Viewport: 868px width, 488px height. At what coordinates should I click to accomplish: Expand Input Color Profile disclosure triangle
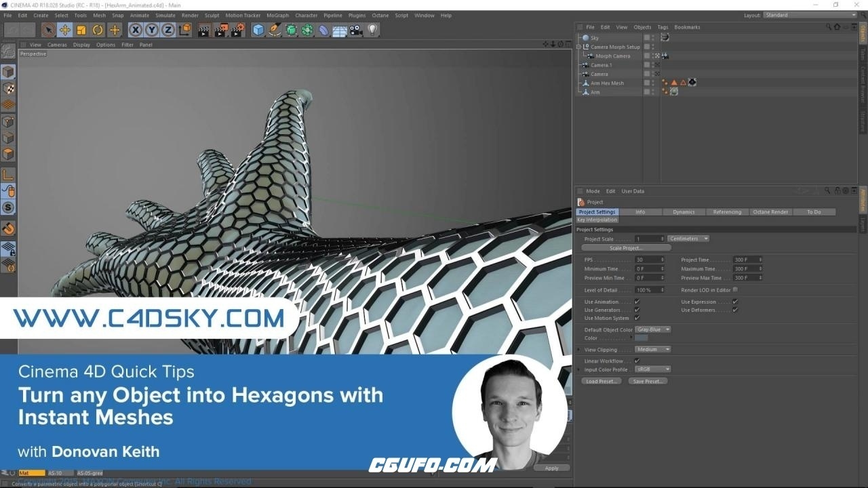coord(578,369)
